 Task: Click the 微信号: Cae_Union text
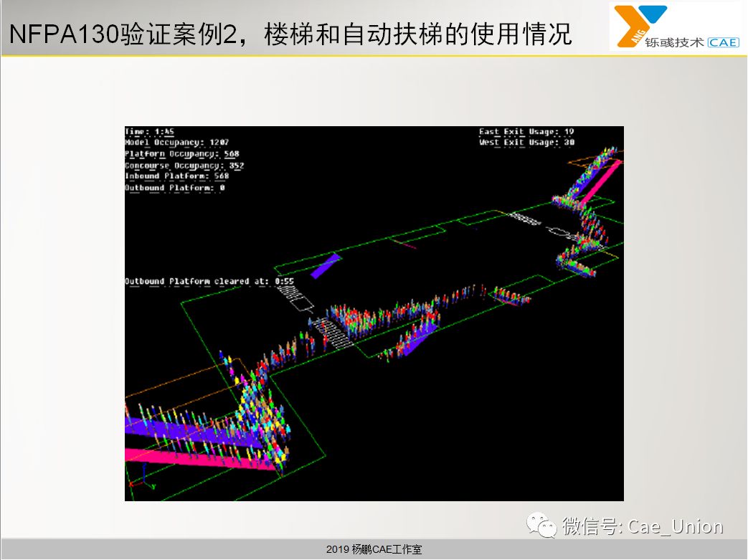[x=643, y=526]
